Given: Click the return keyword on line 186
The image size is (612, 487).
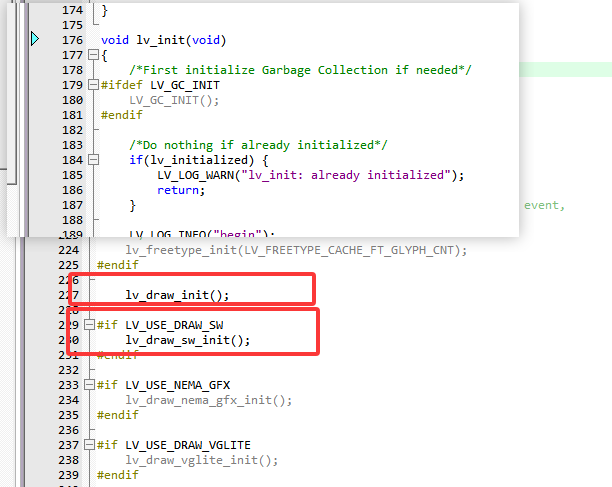Looking at the screenshot, I should click(x=180, y=190).
